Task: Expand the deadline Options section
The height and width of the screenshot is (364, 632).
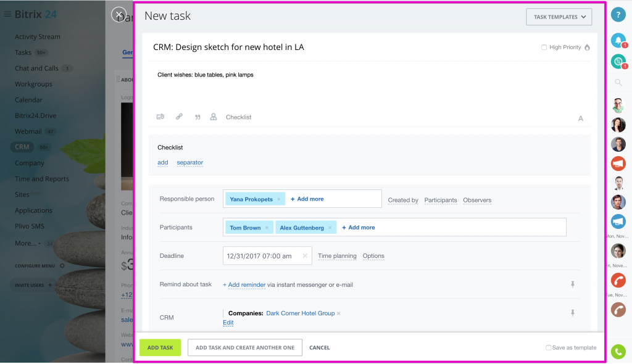Action: tap(373, 256)
